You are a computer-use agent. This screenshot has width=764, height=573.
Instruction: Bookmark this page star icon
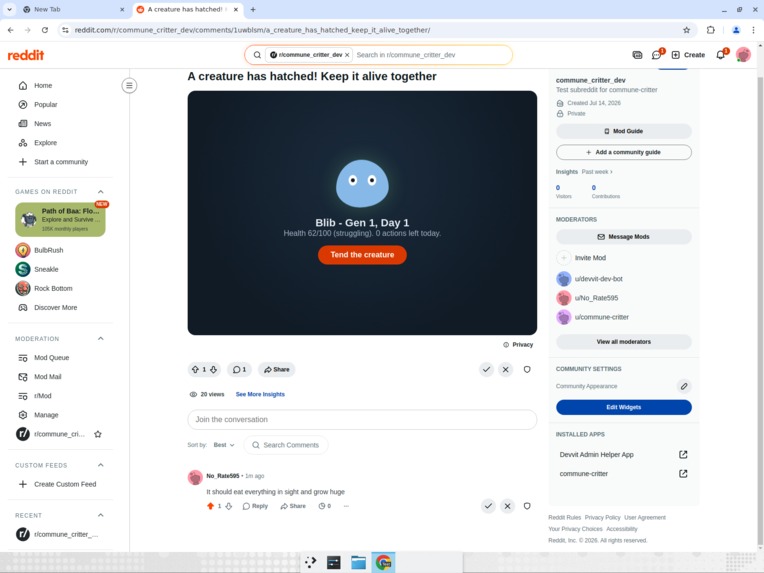point(687,30)
